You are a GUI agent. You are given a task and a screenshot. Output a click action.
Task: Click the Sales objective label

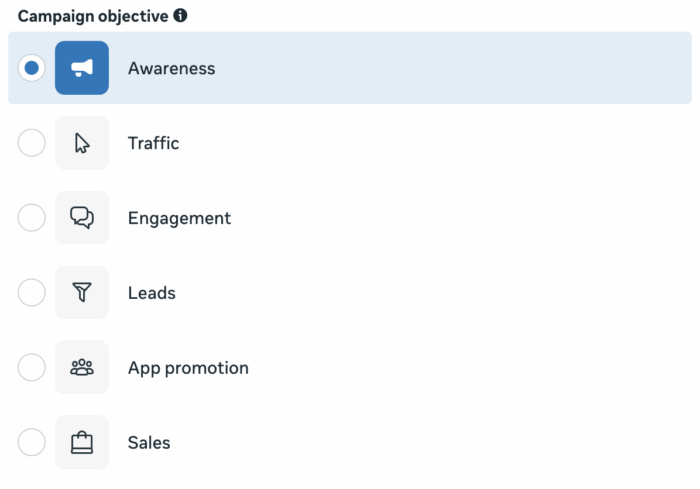point(149,443)
